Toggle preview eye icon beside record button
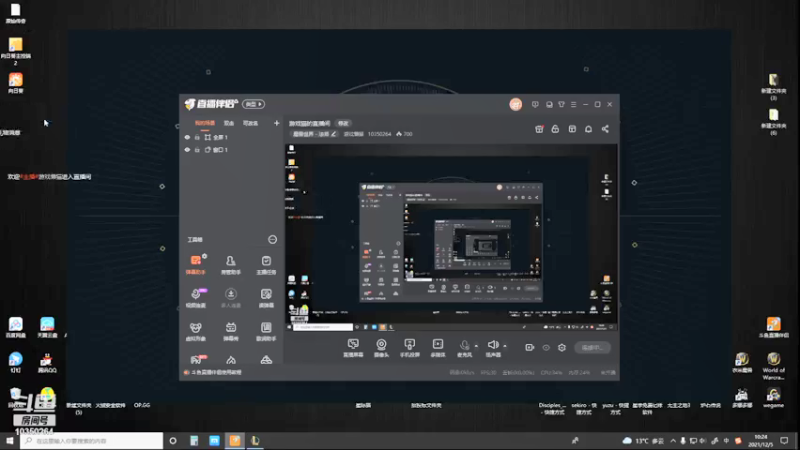Screen dimensions: 800x450 [x=546, y=347]
